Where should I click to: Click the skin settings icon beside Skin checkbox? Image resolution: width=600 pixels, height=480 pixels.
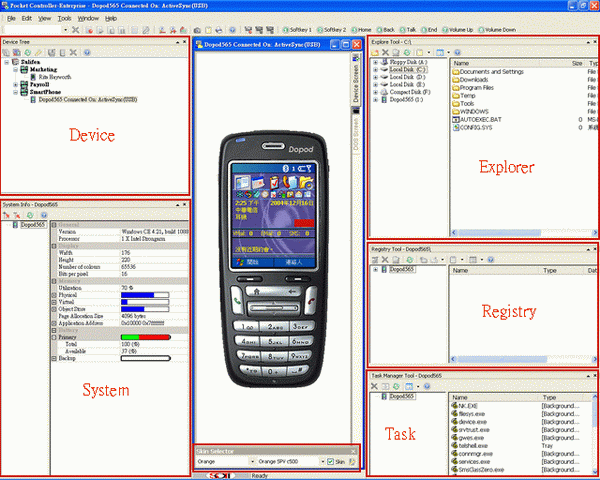[x=352, y=462]
